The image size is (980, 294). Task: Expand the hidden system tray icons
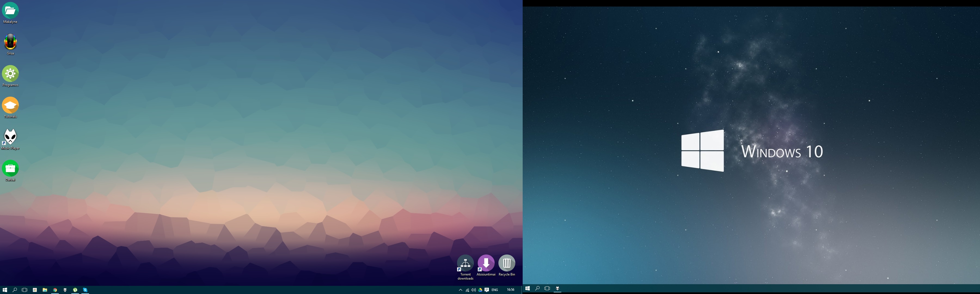[460, 290]
